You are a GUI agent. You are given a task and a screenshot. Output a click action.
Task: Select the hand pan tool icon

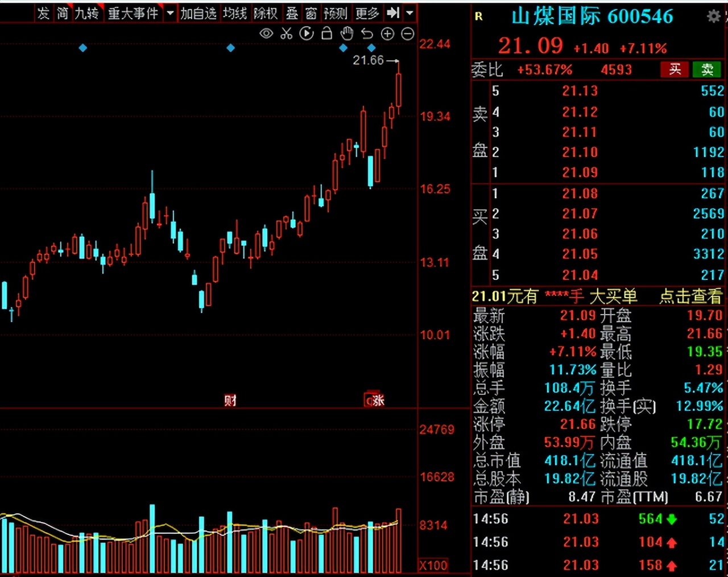coord(347,34)
